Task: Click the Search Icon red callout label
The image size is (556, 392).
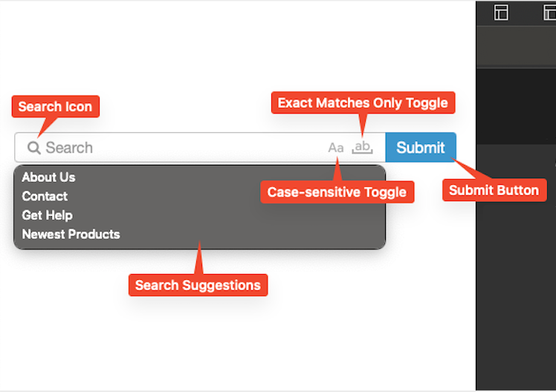Action: click(x=55, y=107)
